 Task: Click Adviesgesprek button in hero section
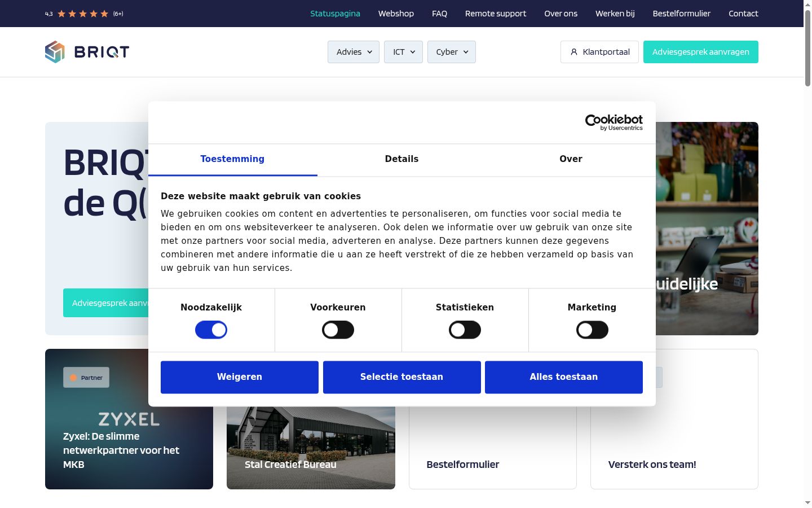point(106,303)
